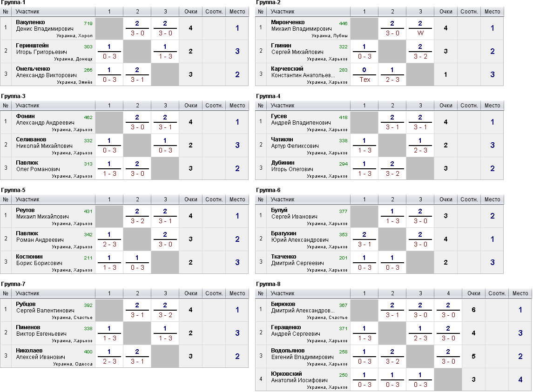The image size is (533, 392).
Task: Click the Группа-3 heading
Action: [x=13, y=96]
